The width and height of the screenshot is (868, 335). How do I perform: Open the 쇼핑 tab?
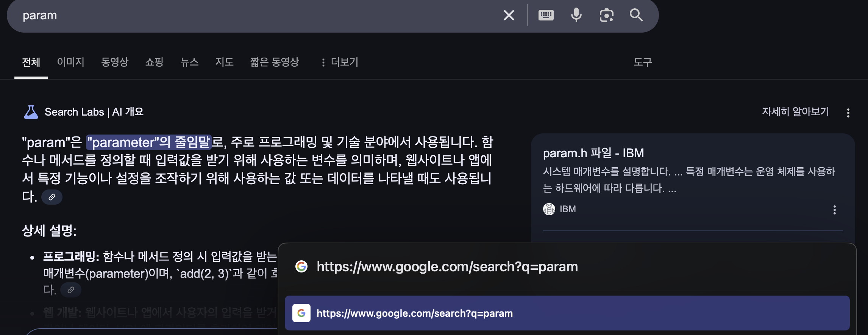[154, 62]
